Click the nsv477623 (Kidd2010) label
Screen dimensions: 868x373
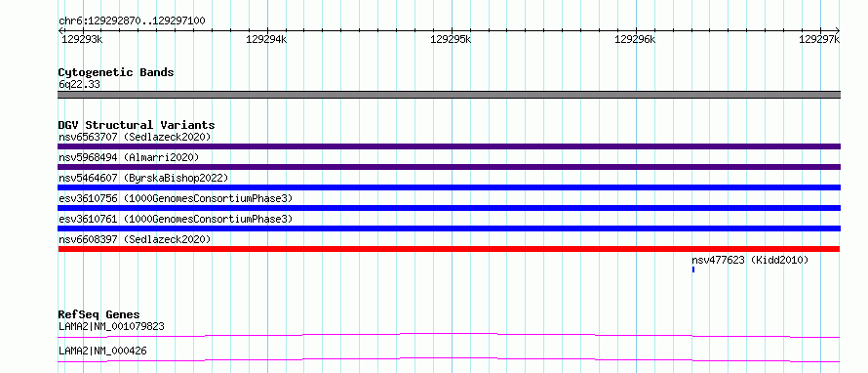click(750, 260)
